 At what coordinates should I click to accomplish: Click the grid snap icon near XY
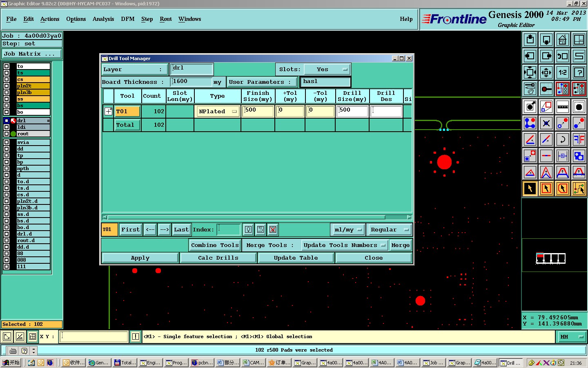coord(33,337)
